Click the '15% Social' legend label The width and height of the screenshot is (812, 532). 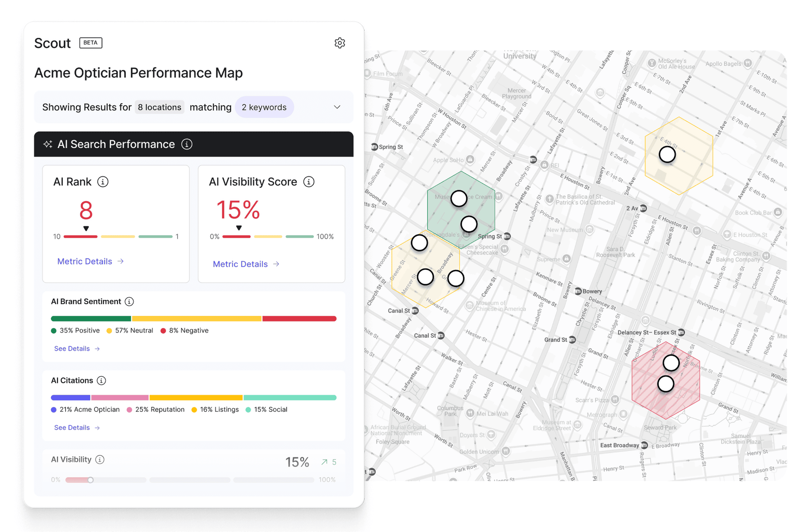click(x=271, y=409)
